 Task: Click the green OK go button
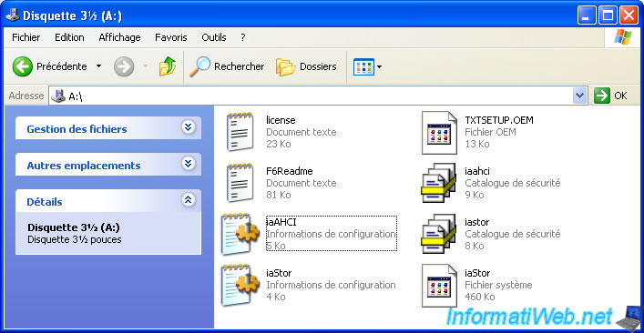point(610,96)
